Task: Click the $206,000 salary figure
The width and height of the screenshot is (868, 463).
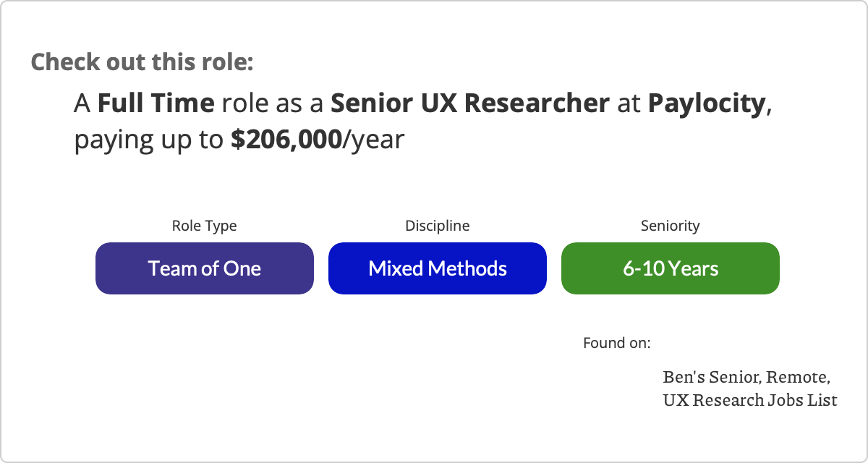Action: pyautogui.click(x=286, y=140)
